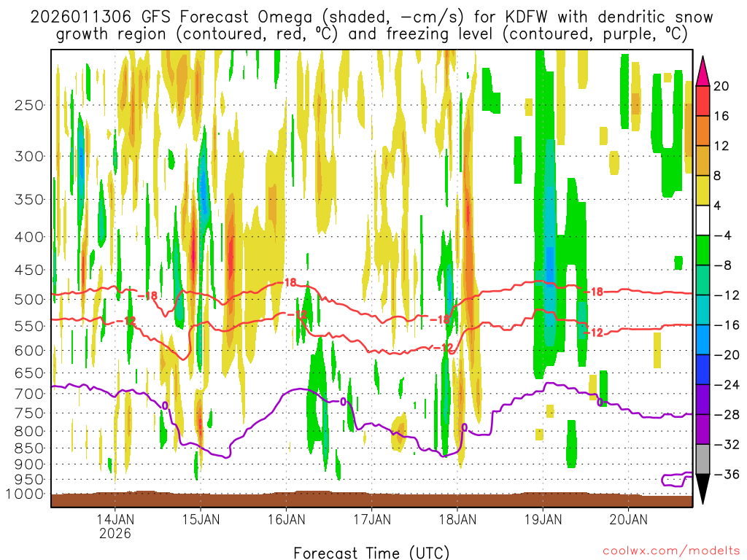The height and width of the screenshot is (560, 747).
Task: Click the gray swatch between -32 and -36
Action: (x=703, y=459)
